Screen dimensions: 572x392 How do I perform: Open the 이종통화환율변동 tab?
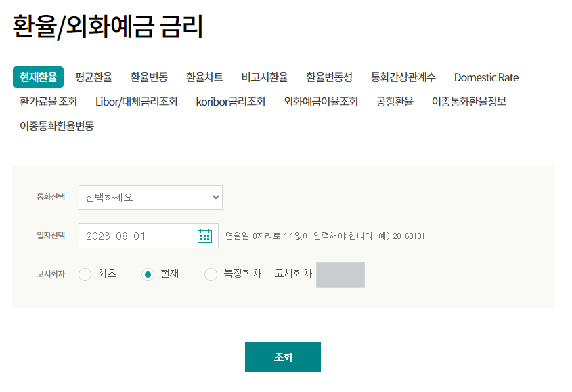57,126
